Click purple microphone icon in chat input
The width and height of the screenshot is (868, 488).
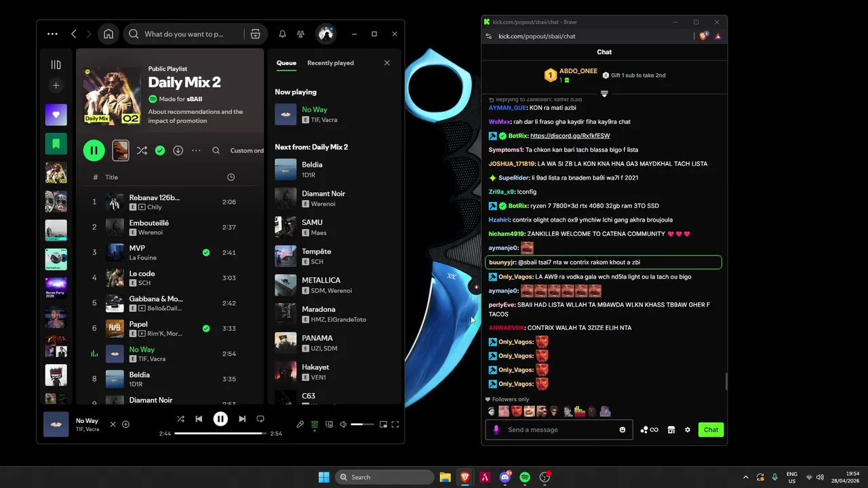[496, 430]
